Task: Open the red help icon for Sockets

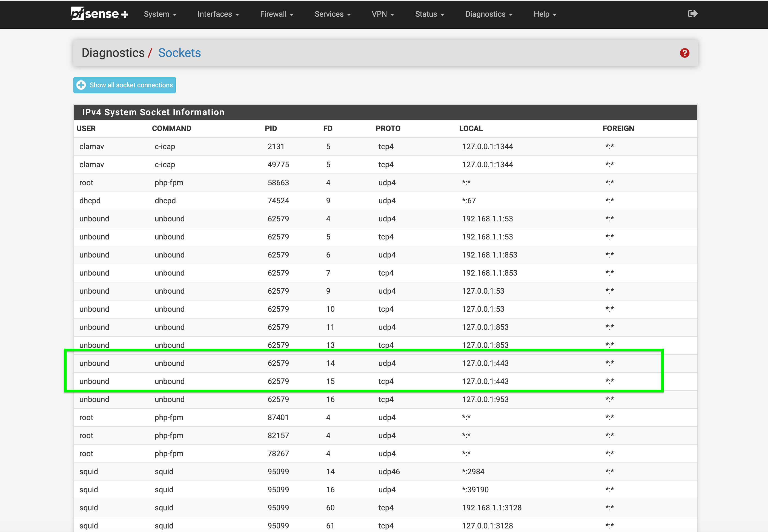Action: point(684,53)
